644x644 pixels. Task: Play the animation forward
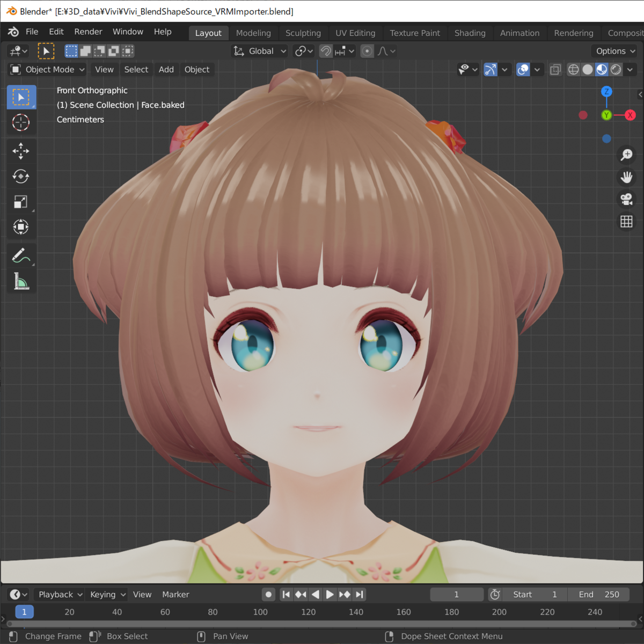click(330, 594)
